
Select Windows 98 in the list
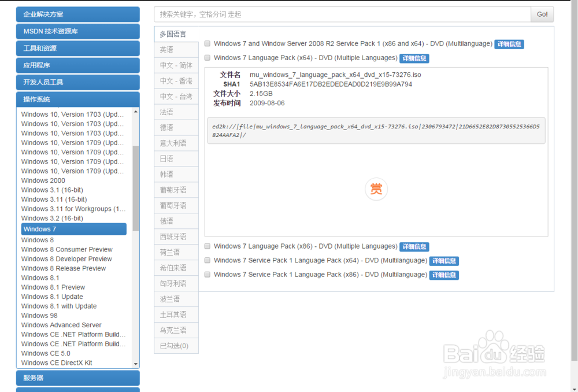click(x=39, y=316)
